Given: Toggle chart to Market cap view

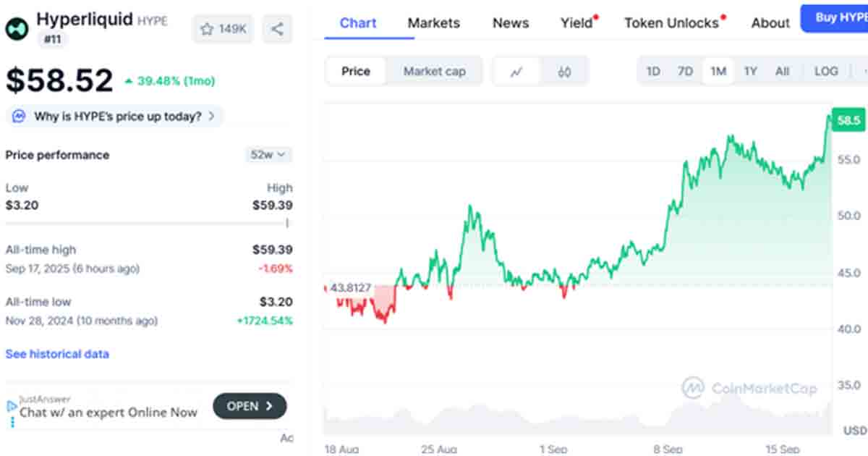Looking at the screenshot, I should [x=434, y=72].
